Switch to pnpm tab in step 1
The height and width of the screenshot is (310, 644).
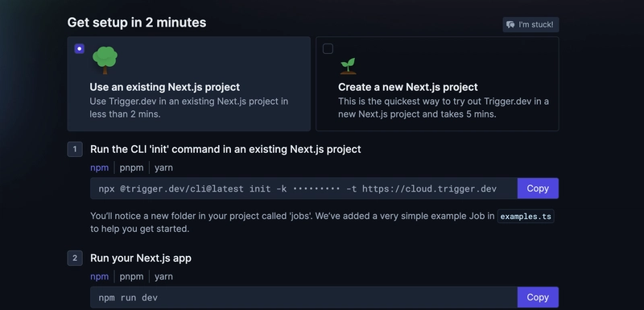pyautogui.click(x=131, y=167)
